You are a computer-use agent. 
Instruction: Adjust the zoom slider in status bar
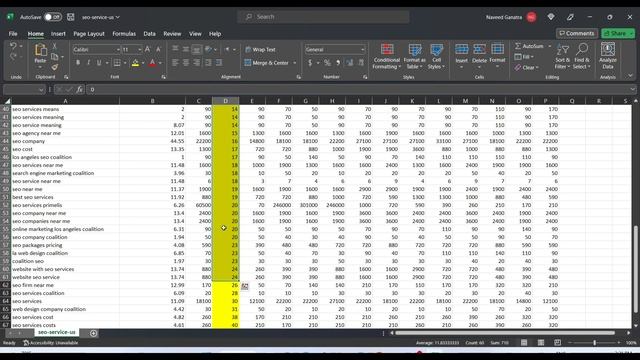(x=595, y=343)
